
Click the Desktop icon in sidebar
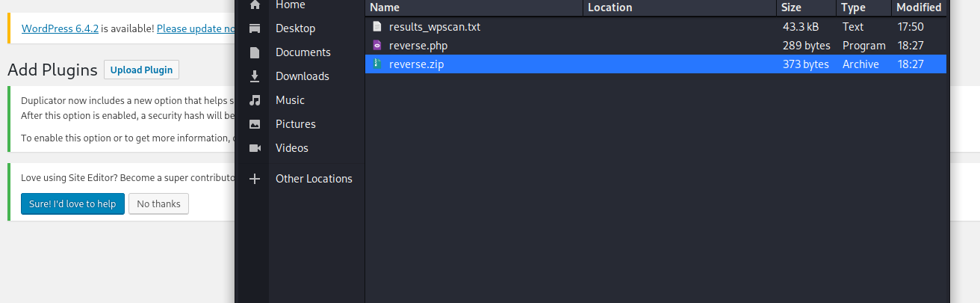click(255, 28)
